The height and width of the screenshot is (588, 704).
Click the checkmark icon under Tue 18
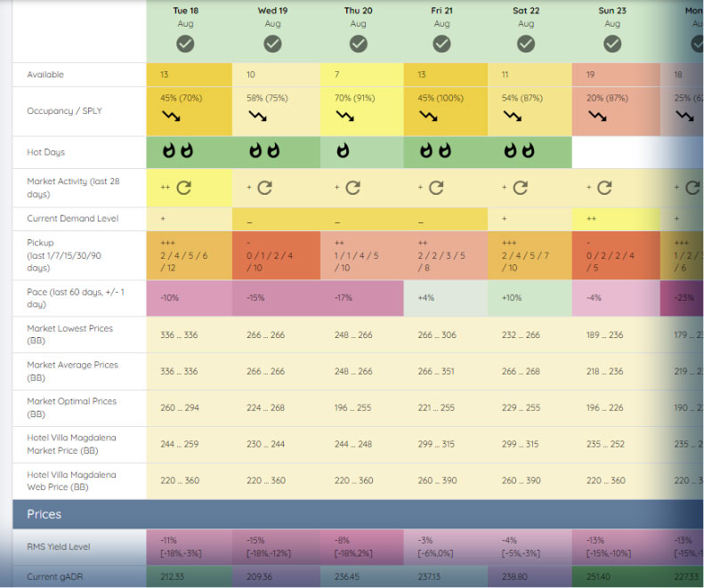pos(185,44)
